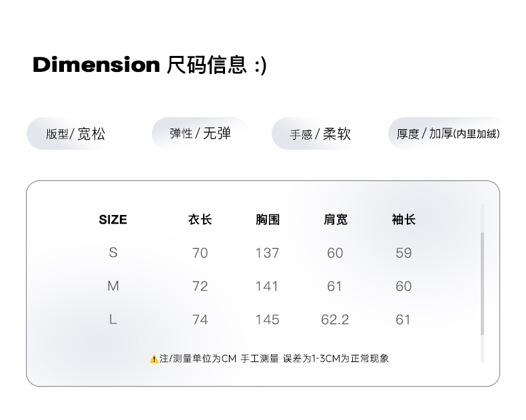Click the 版型/宽松 pill tag

75,134
